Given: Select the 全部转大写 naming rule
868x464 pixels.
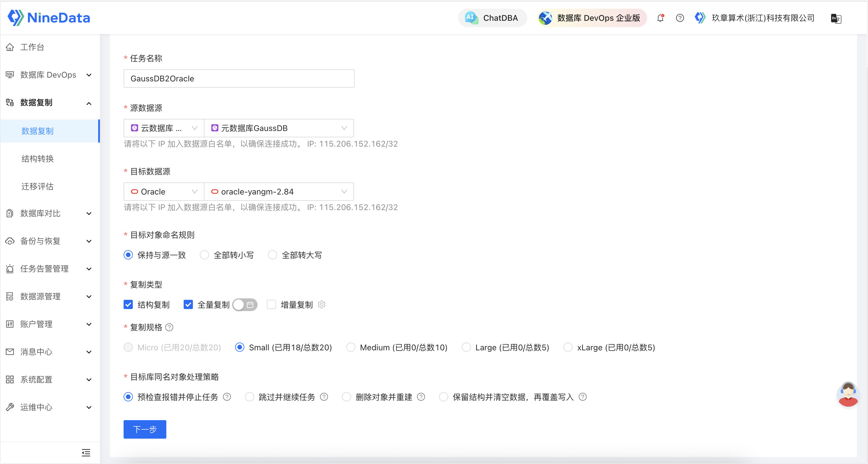Looking at the screenshot, I should [273, 255].
